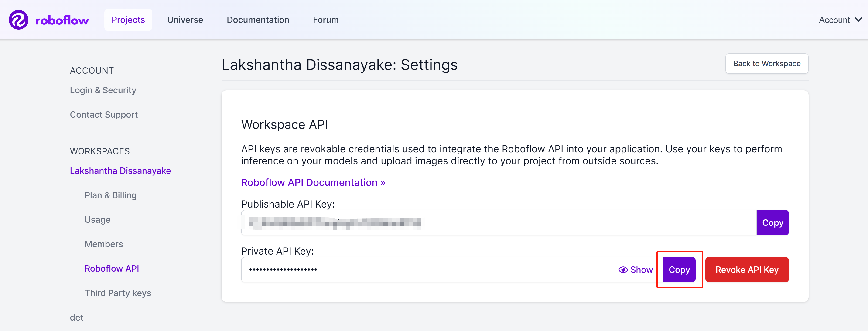Open Roboflow API Documentation link
868x331 pixels.
(x=313, y=182)
